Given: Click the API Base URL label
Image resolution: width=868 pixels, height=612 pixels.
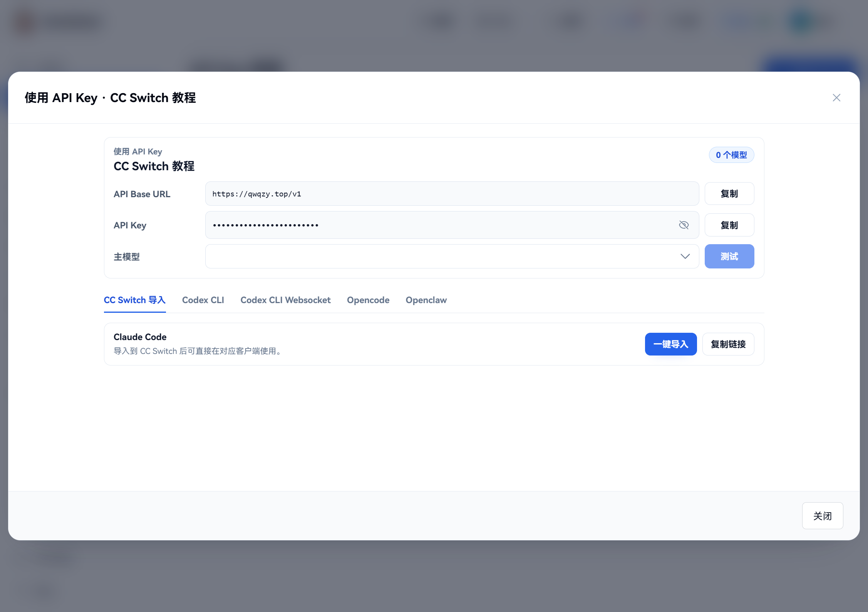Looking at the screenshot, I should pyautogui.click(x=142, y=194).
